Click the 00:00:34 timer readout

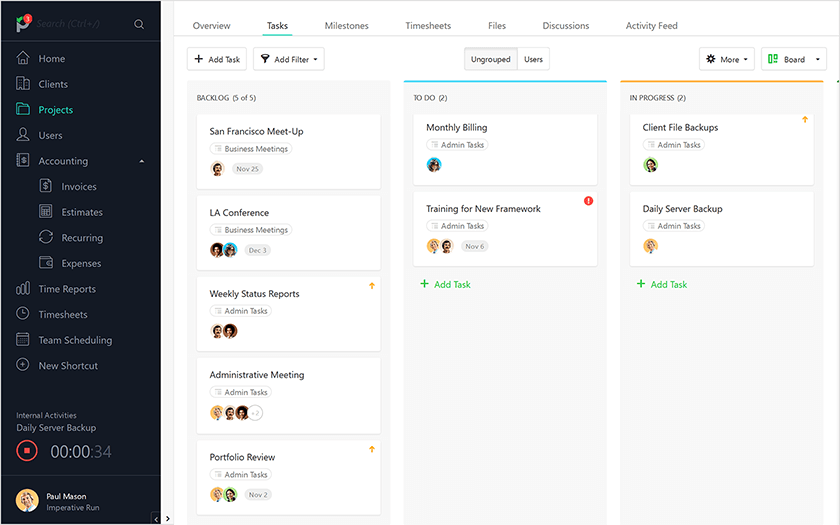[x=81, y=452]
